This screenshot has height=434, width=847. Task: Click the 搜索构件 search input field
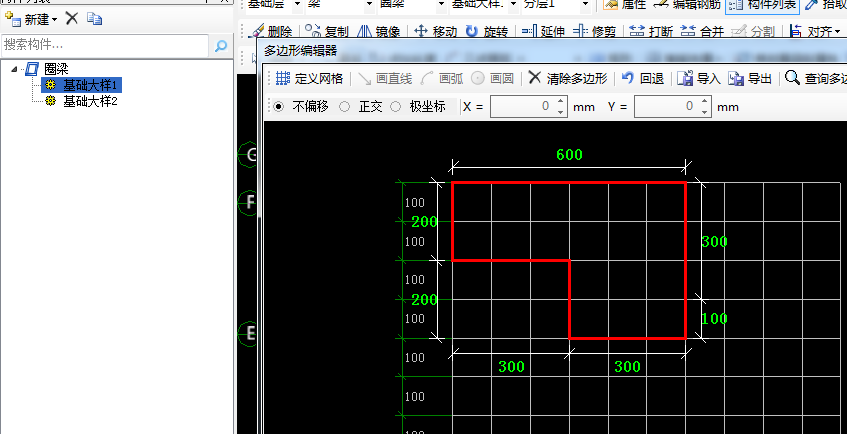[x=105, y=45]
